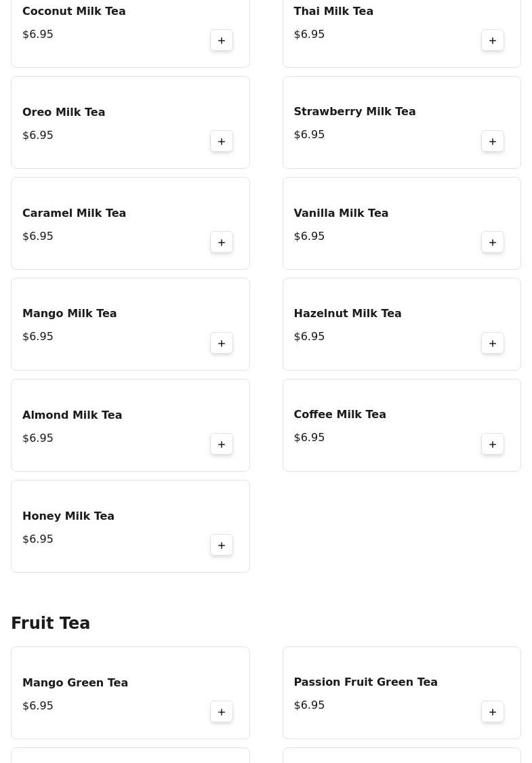Select the Passion Fruit Green Tea name
This screenshot has height=763, width=532.
pyautogui.click(x=365, y=682)
